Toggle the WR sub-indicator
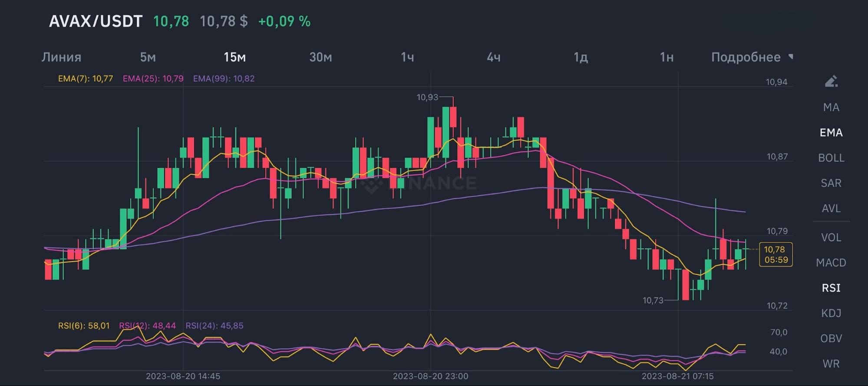Viewport: 868px width, 386px height. [831, 363]
